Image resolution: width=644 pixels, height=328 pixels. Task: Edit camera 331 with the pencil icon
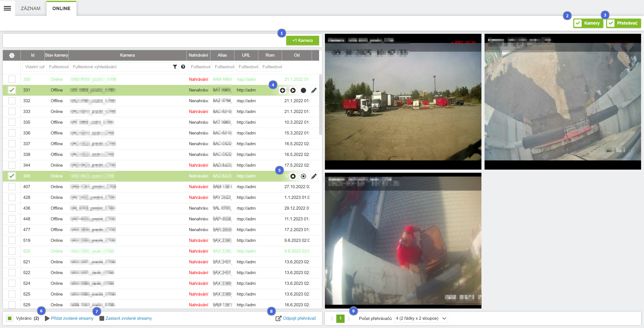click(x=314, y=90)
